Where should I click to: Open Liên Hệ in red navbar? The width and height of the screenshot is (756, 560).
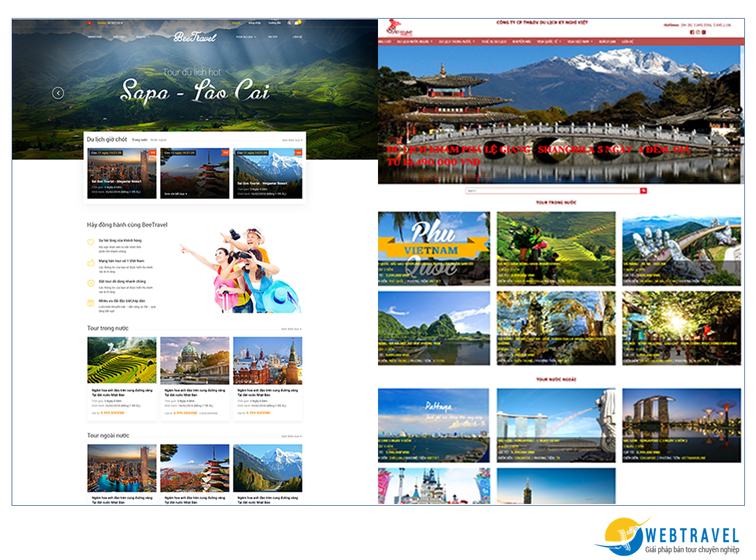(x=627, y=41)
